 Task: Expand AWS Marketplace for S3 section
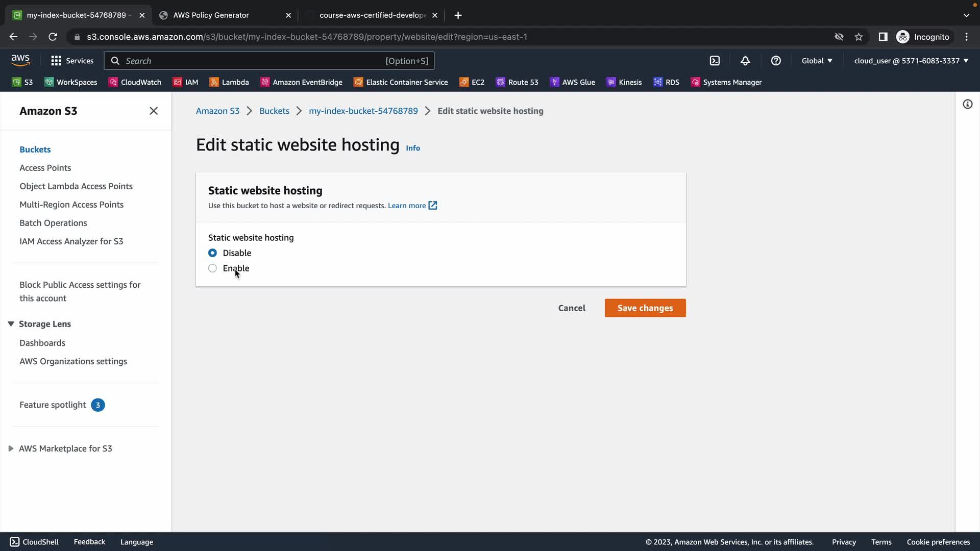[x=11, y=448]
